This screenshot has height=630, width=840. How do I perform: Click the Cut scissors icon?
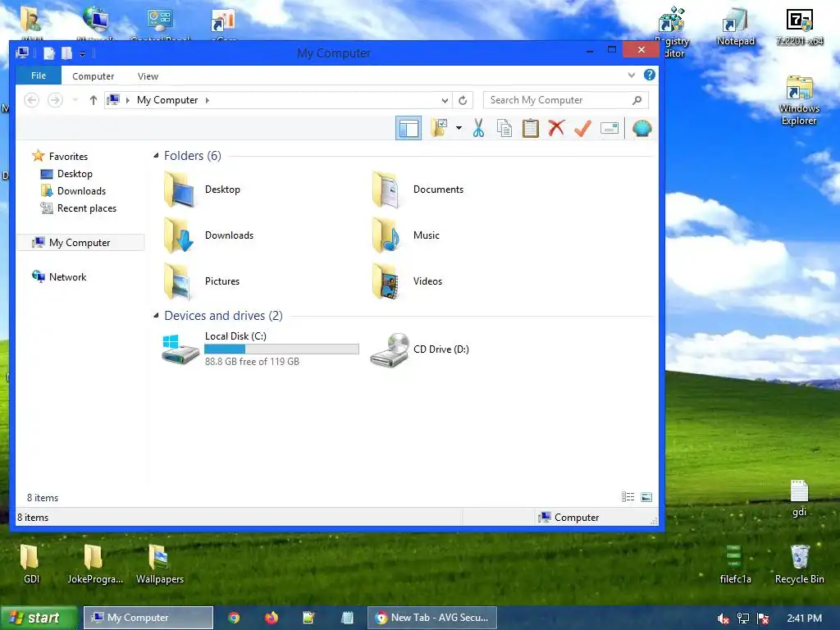[x=478, y=128]
